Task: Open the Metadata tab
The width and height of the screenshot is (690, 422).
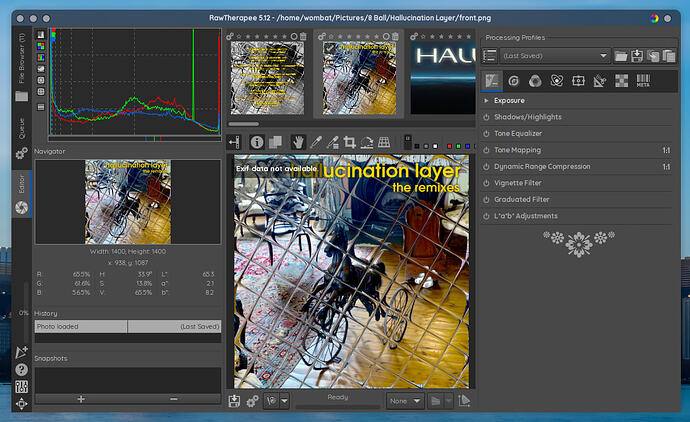Action: [643, 81]
